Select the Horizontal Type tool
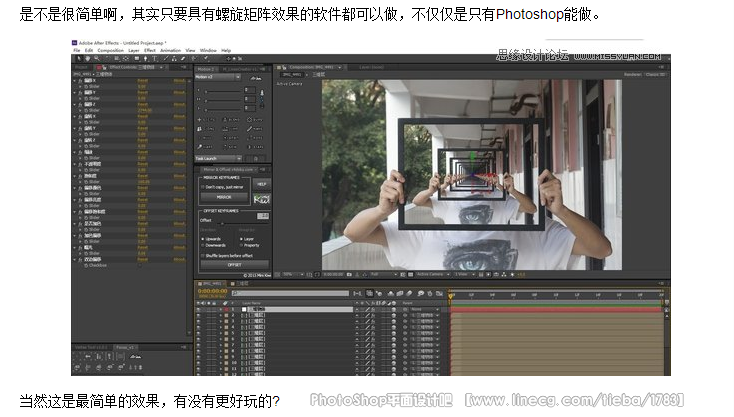This screenshot has height=417, width=734. click(x=154, y=59)
